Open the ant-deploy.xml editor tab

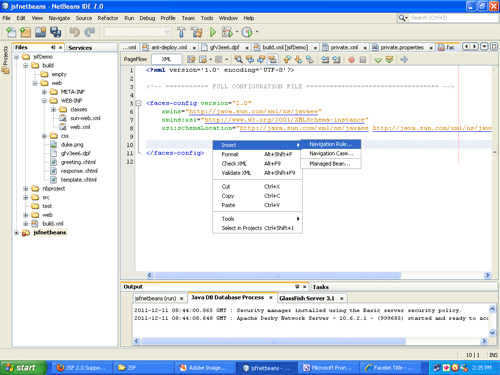(169, 48)
